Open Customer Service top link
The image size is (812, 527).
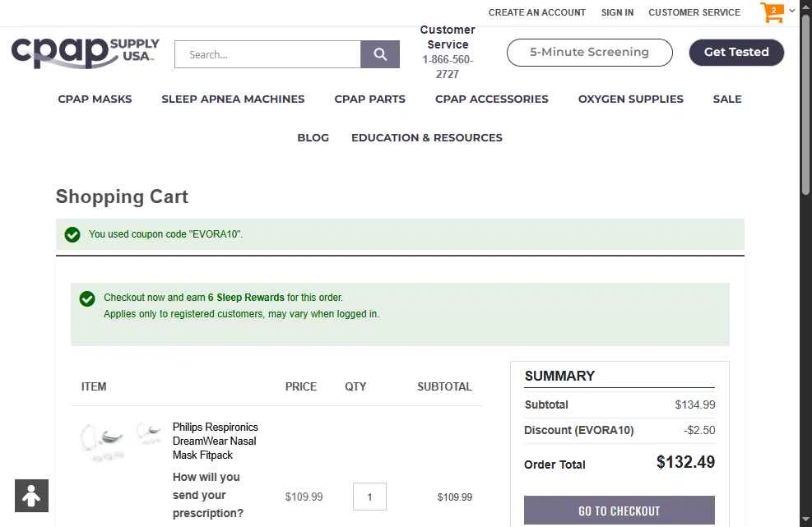pyautogui.click(x=694, y=12)
